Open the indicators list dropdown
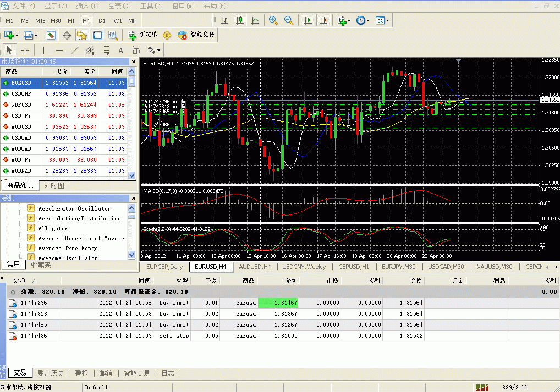Image resolution: width=560 pixels, height=392 pixels. (x=344, y=20)
